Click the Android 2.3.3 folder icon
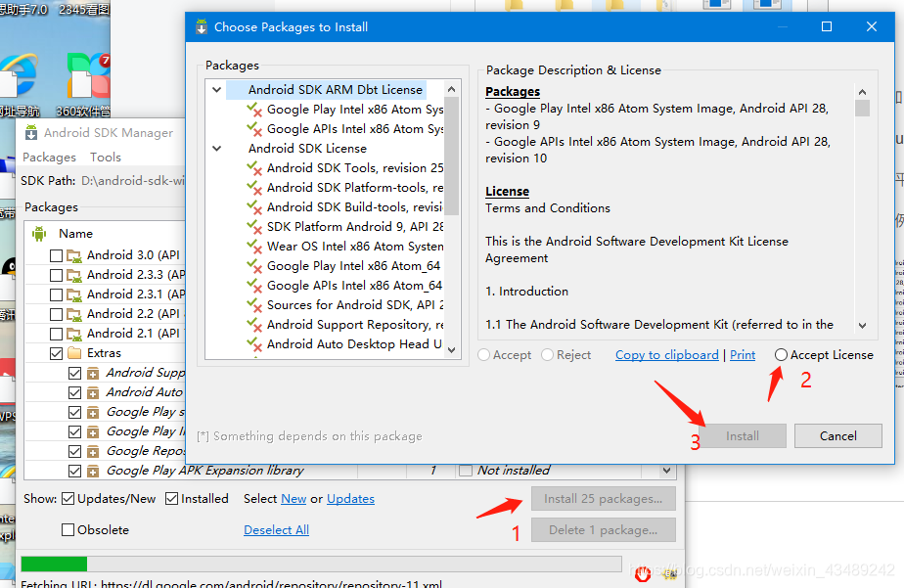The height and width of the screenshot is (588, 904). pyautogui.click(x=73, y=275)
